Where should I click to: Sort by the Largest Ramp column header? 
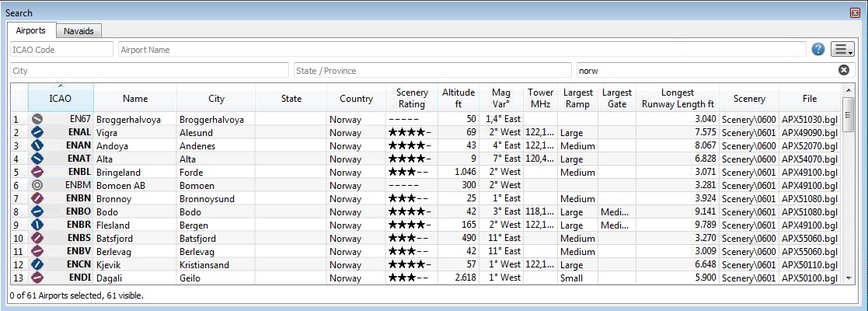point(578,98)
